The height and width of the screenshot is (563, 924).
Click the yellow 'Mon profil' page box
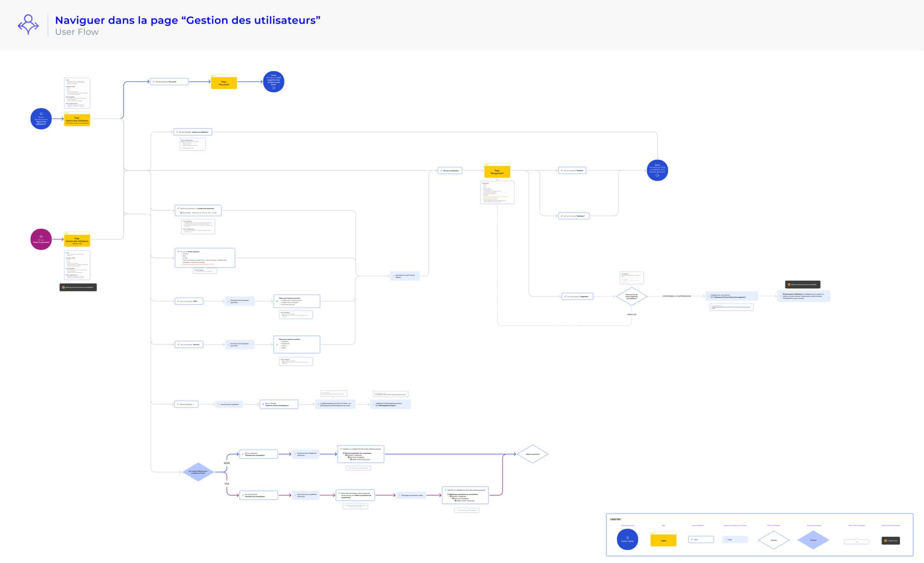[x=224, y=83]
